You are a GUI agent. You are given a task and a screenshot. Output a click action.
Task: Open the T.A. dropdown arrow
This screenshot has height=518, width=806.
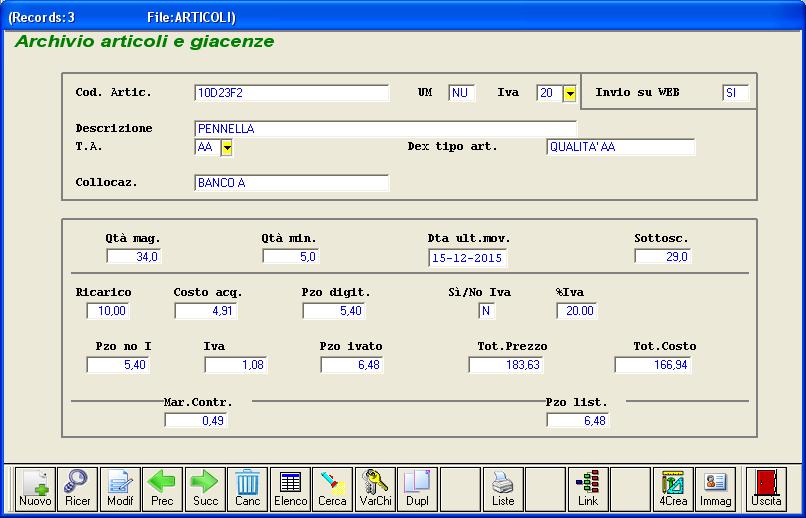coord(227,147)
